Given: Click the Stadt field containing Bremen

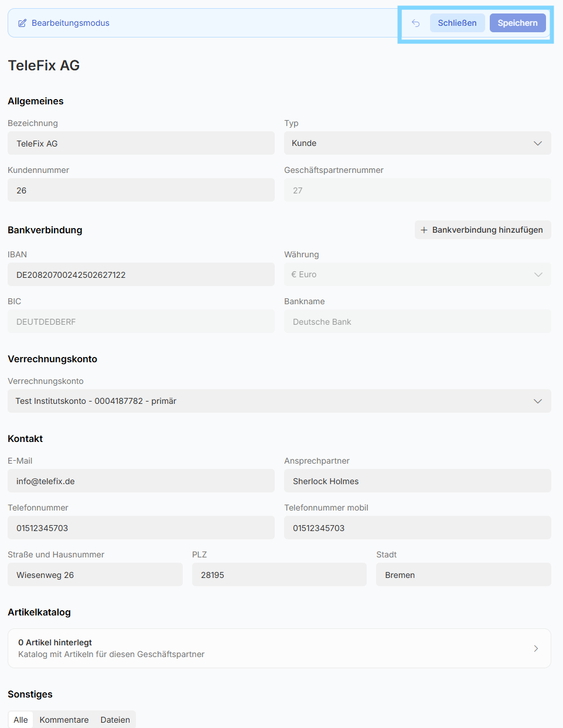Looking at the screenshot, I should point(463,575).
